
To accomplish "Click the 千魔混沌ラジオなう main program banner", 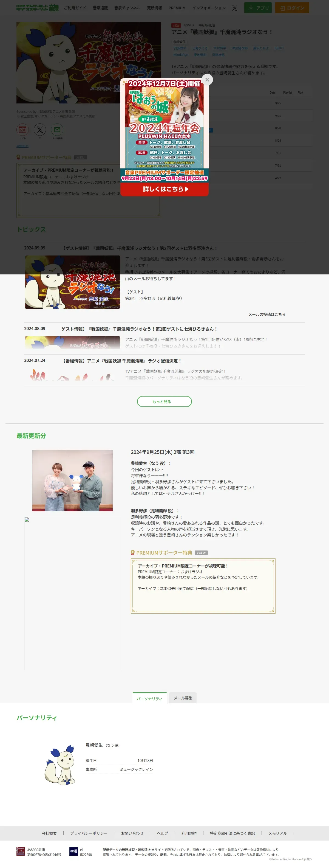I will (x=89, y=63).
